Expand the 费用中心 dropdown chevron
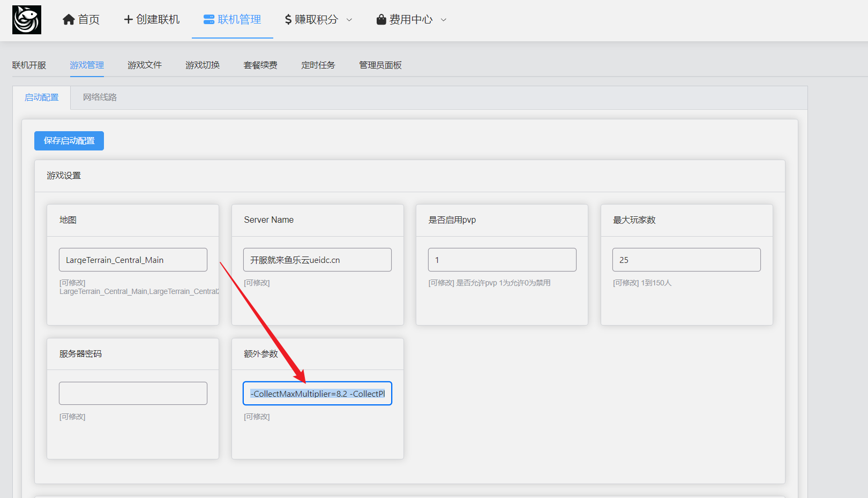This screenshot has width=868, height=498. (x=444, y=20)
